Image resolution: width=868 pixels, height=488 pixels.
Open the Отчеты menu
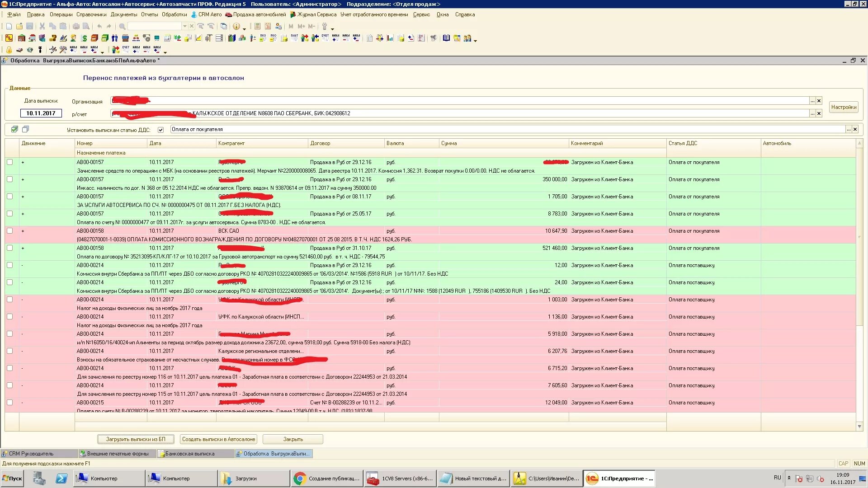tap(149, 14)
